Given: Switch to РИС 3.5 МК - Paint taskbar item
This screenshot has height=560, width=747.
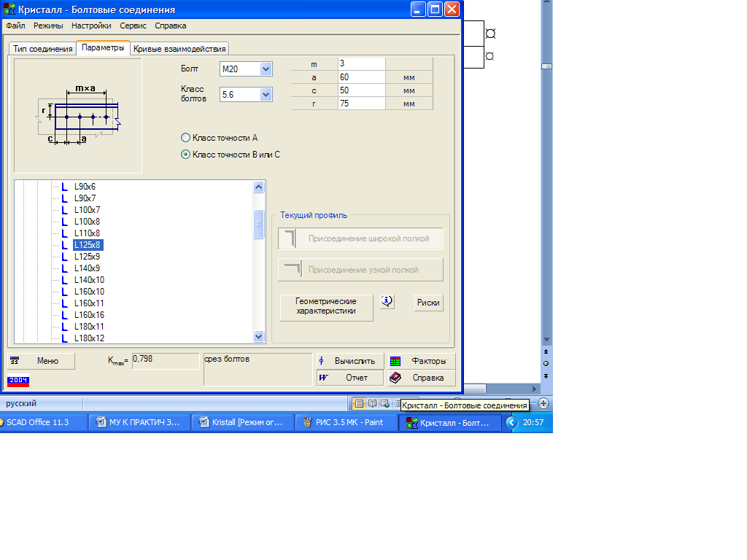Looking at the screenshot, I should (x=346, y=422).
